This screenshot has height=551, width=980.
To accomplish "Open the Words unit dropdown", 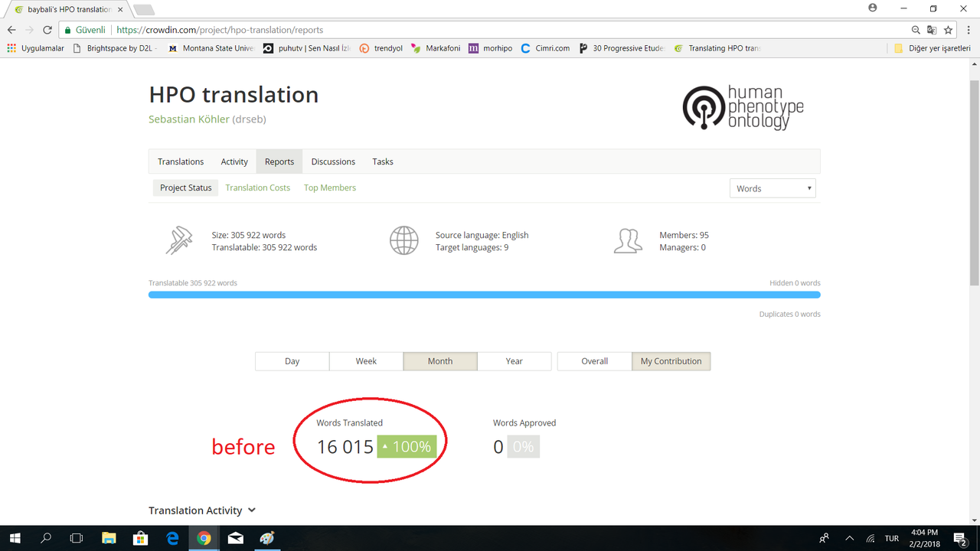I will [773, 188].
